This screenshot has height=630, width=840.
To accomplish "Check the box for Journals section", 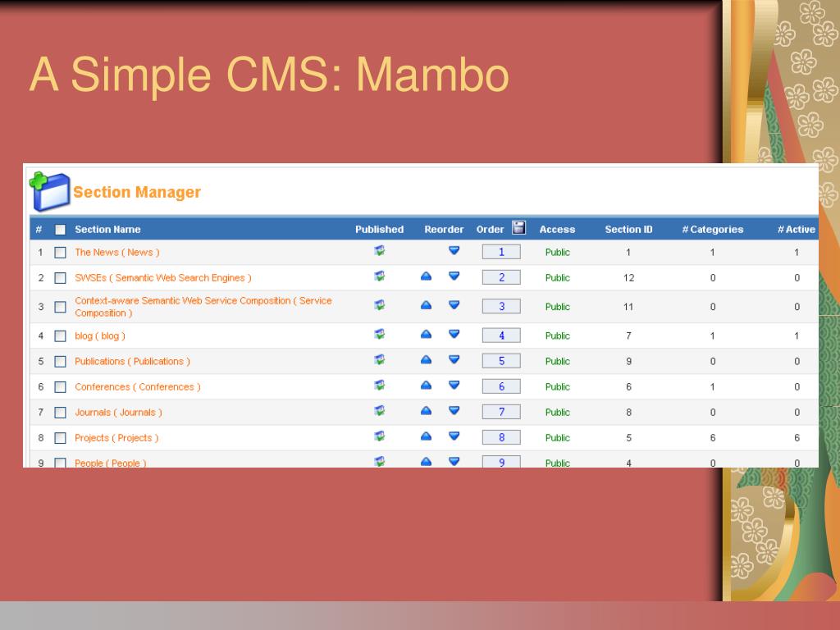I will pyautogui.click(x=60, y=413).
